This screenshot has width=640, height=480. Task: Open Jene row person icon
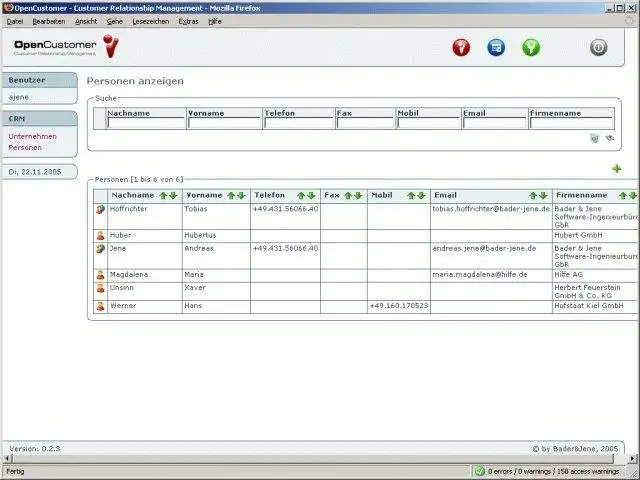(x=100, y=249)
